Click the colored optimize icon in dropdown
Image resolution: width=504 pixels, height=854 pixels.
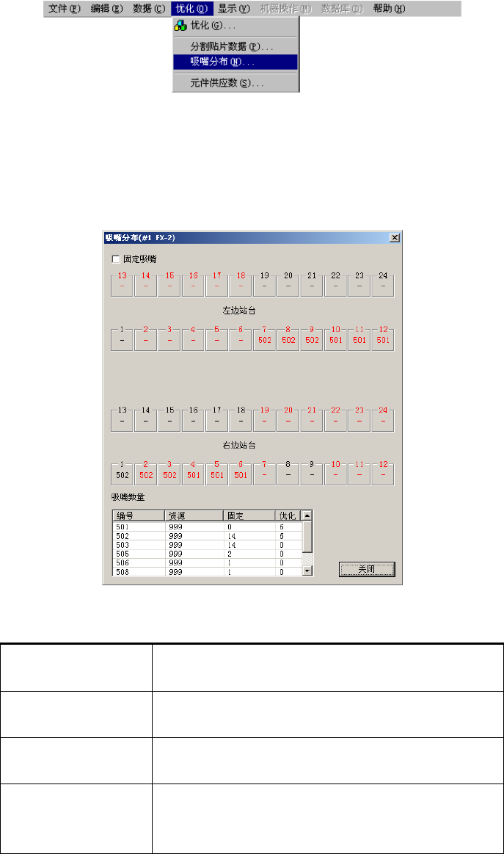(180, 26)
